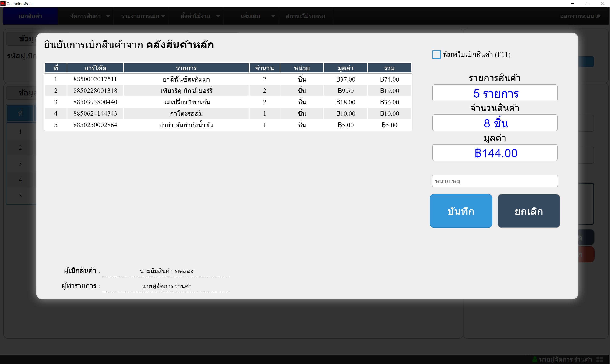The image size is (610, 364).
Task: Click the ที่ column header in the dialog
Action: click(56, 68)
